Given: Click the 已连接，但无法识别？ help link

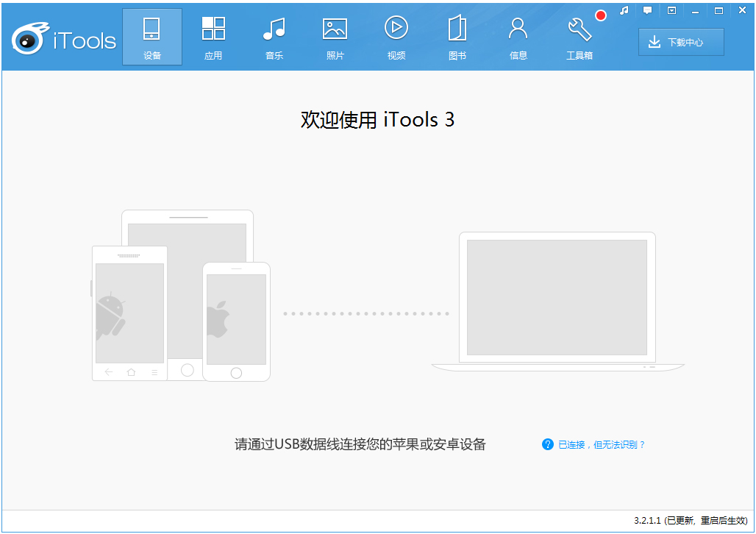Looking at the screenshot, I should 601,445.
